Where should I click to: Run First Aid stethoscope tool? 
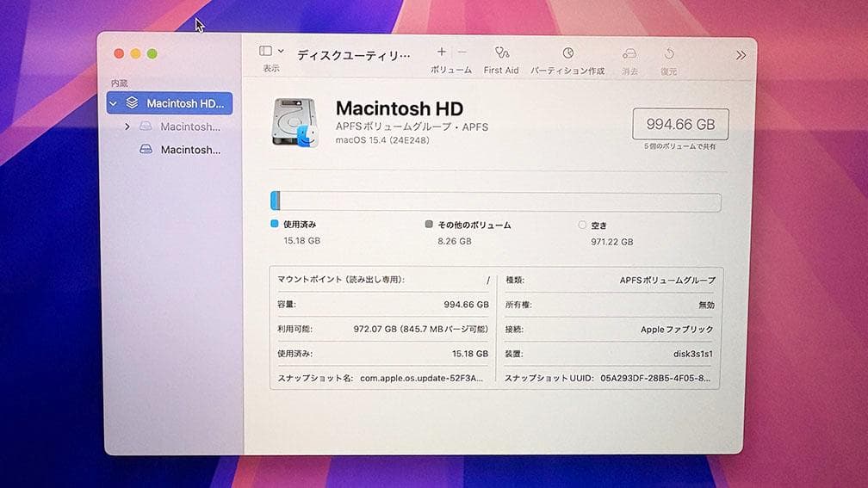(501, 53)
